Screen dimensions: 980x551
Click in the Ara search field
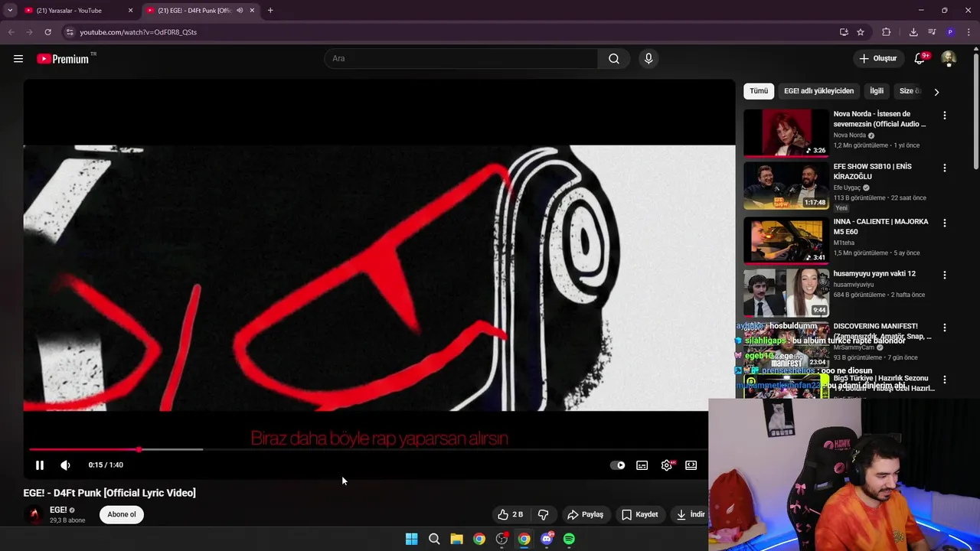[x=461, y=59]
